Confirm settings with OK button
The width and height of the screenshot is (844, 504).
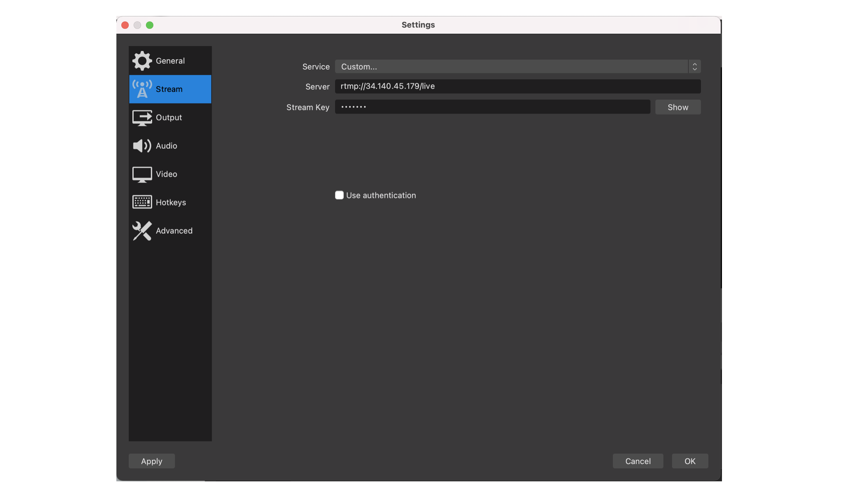coord(689,461)
